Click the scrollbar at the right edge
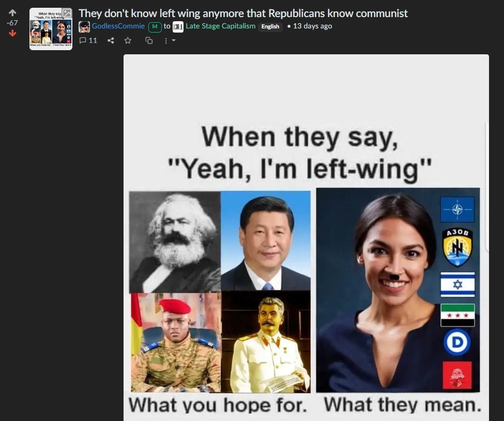Image resolution: width=504 pixels, height=421 pixels. pyautogui.click(x=486, y=187)
